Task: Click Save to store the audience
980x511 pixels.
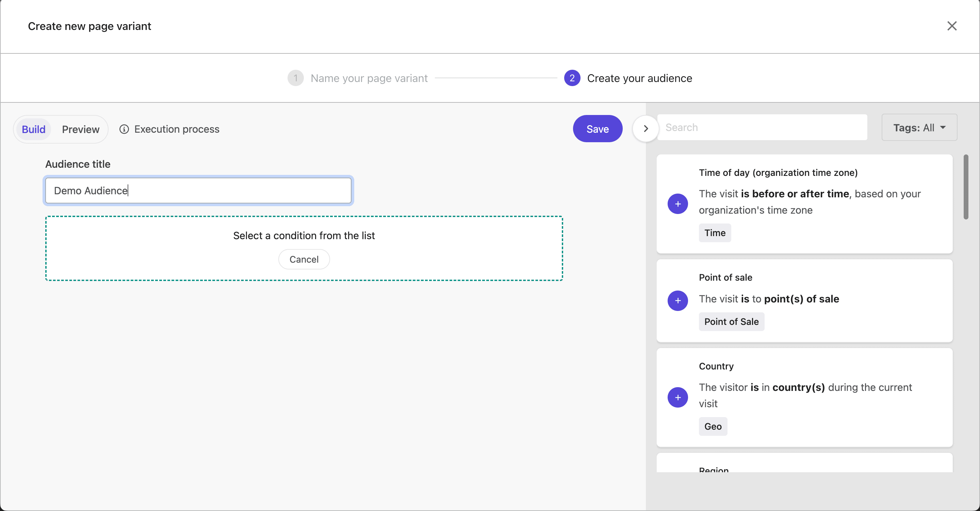Action: pyautogui.click(x=597, y=128)
